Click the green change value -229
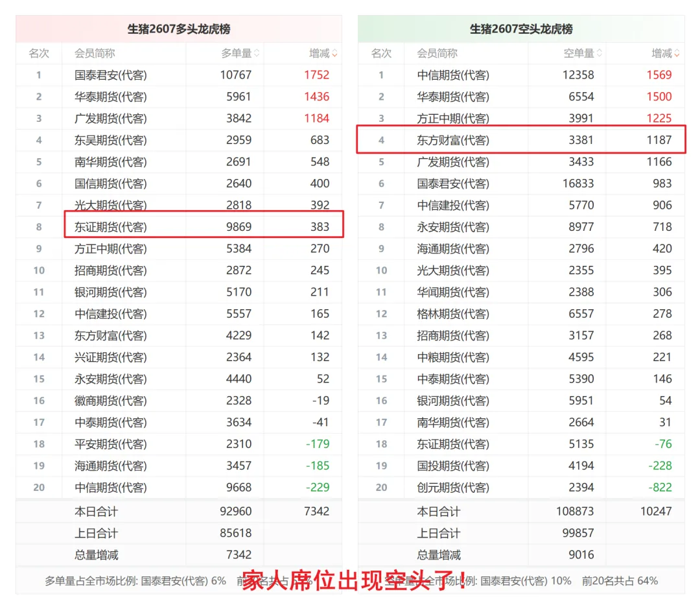 pos(318,488)
